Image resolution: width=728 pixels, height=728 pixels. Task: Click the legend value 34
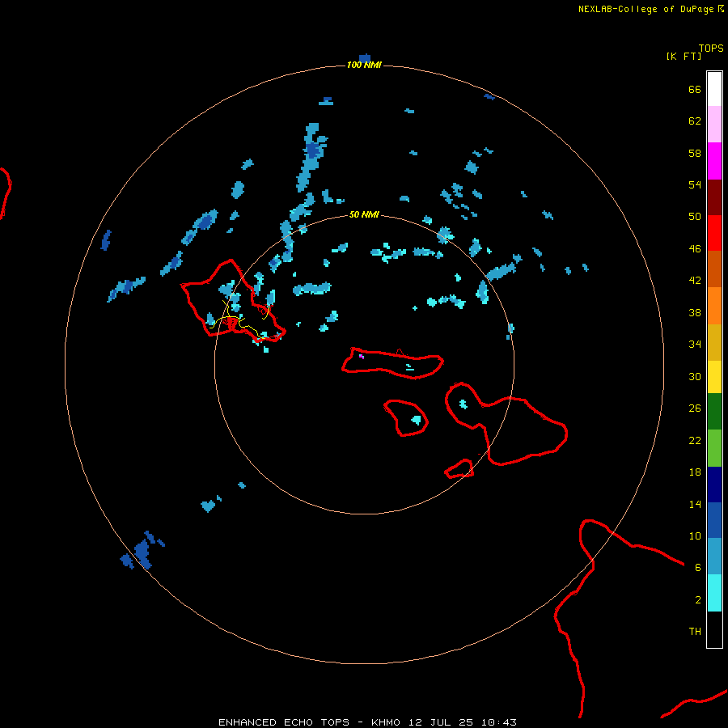coord(695,345)
